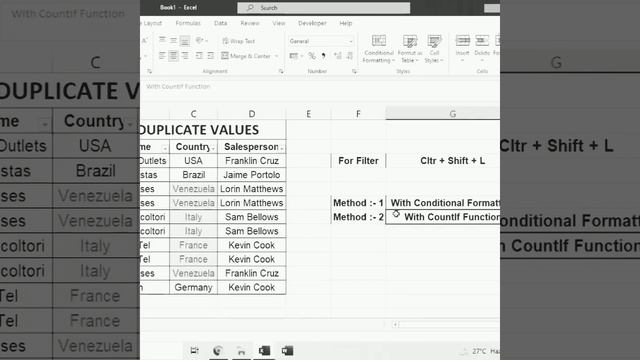This screenshot has width=640, height=360.
Task: Click the 'Cltr + Shift + L' cell
Action: pos(443,161)
